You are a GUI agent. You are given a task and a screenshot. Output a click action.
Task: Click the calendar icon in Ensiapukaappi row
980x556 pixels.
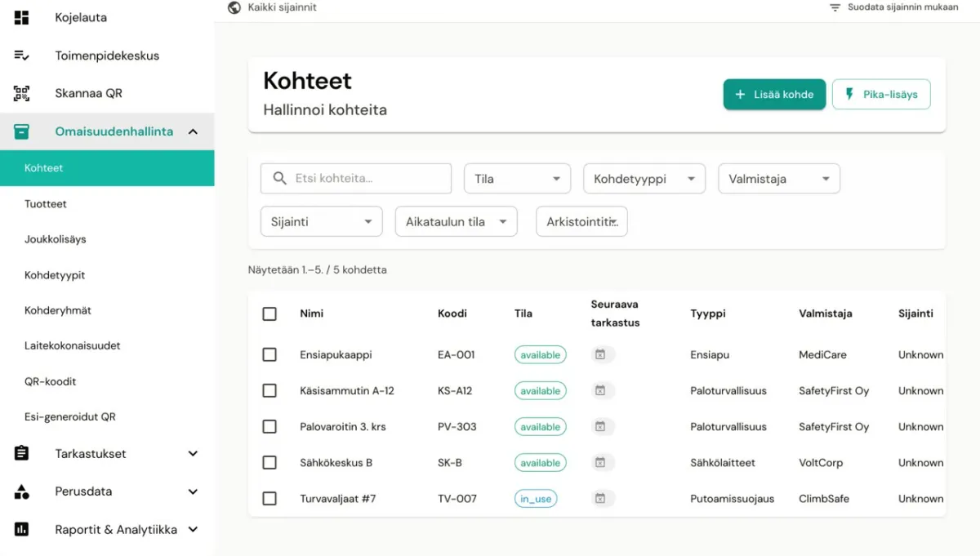600,355
